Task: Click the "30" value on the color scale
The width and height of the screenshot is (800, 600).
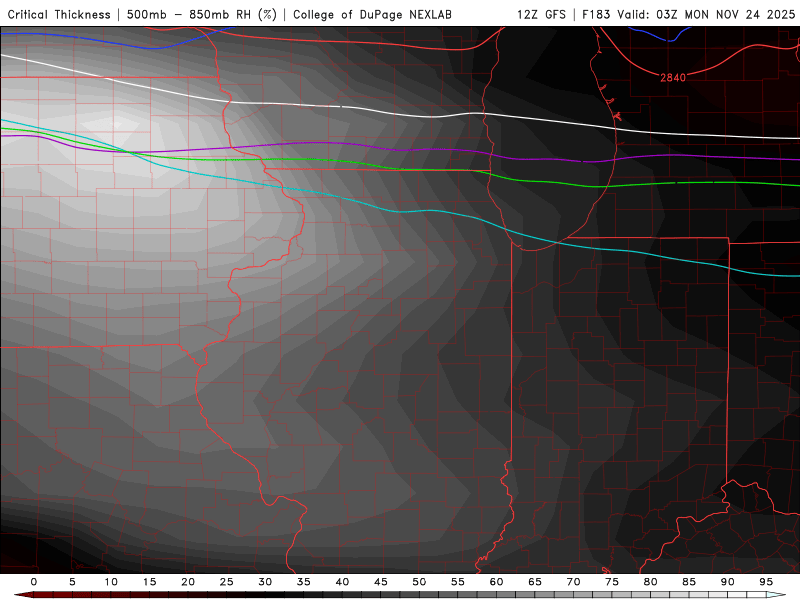Action: 265,582
